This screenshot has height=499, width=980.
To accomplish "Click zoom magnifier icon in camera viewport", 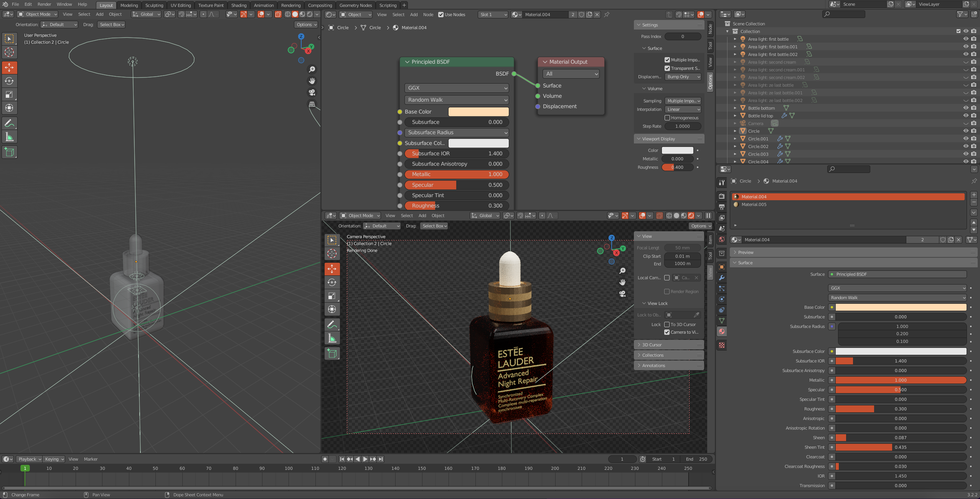I will click(622, 271).
